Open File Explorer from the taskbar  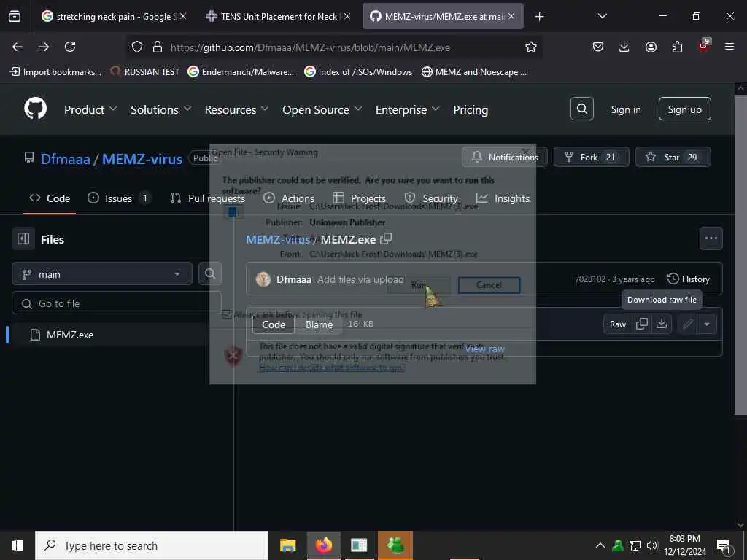click(x=287, y=545)
